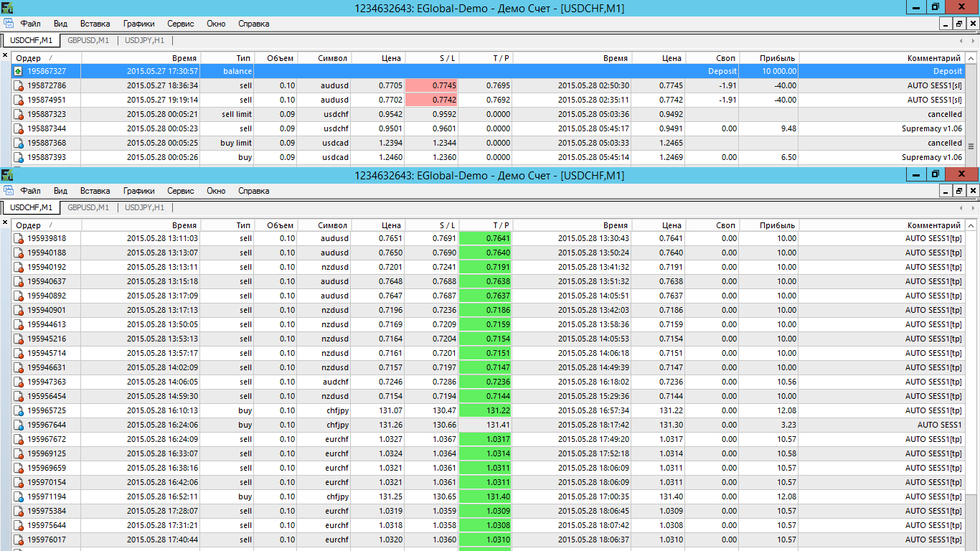Click the order icon beside 195944613
The height and width of the screenshot is (551, 980).
pyautogui.click(x=19, y=324)
